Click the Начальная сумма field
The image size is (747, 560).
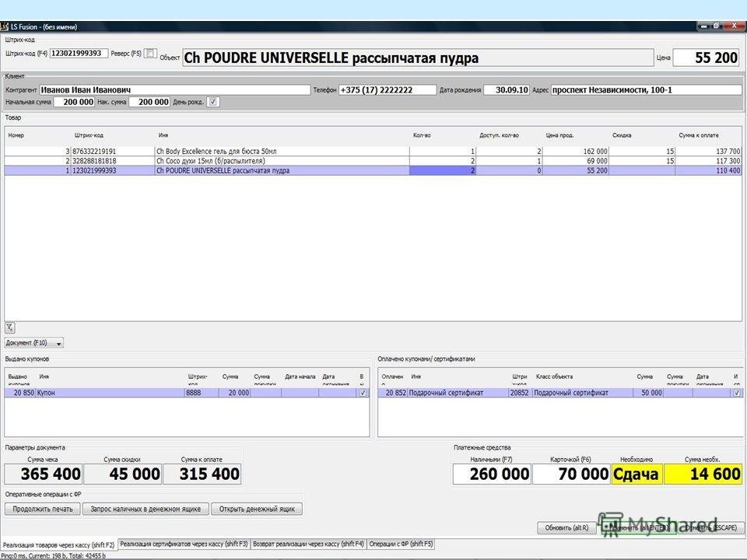[75, 102]
